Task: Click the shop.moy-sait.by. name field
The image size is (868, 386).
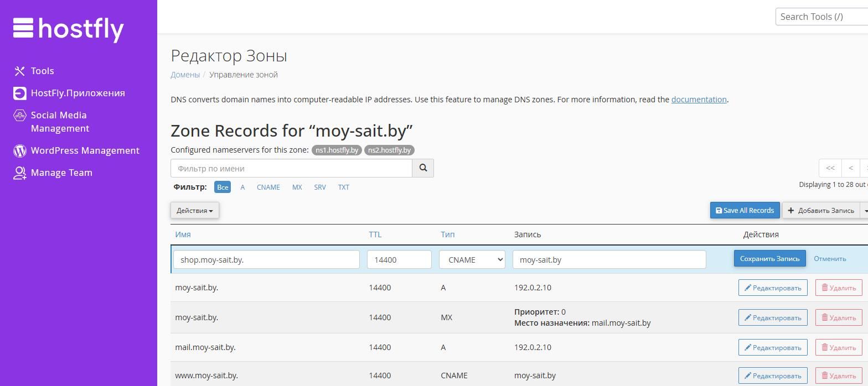Action: [x=266, y=259]
